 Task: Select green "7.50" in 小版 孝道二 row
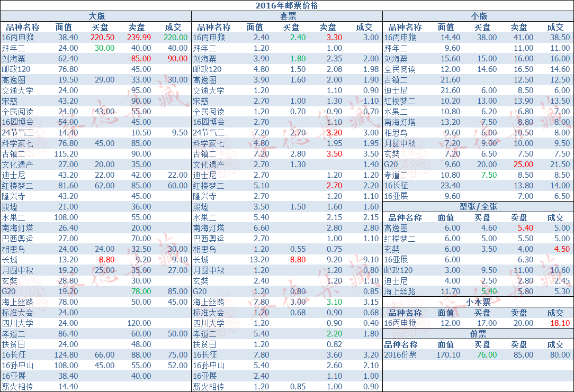tap(489, 175)
